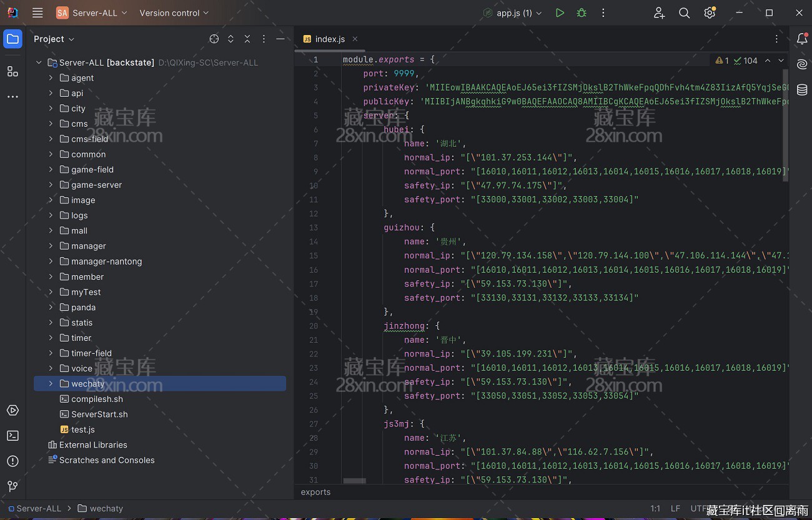Screen dimensions: 812x520
Task: Start debugging with the bug icon
Action: click(x=582, y=12)
